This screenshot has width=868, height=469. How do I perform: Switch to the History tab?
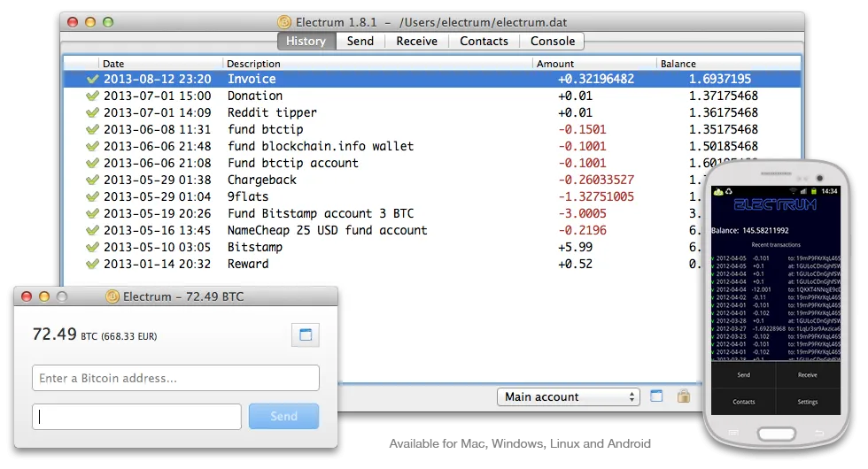306,41
